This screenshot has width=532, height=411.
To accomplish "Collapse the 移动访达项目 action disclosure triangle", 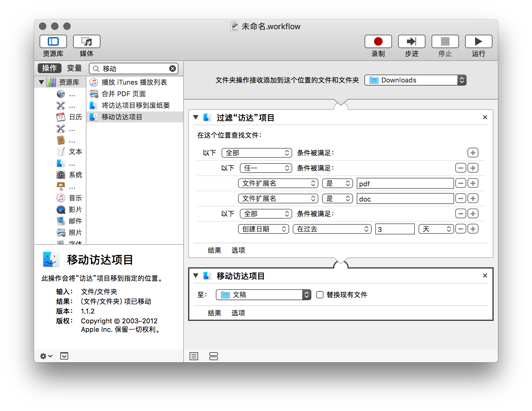I will tap(196, 276).
